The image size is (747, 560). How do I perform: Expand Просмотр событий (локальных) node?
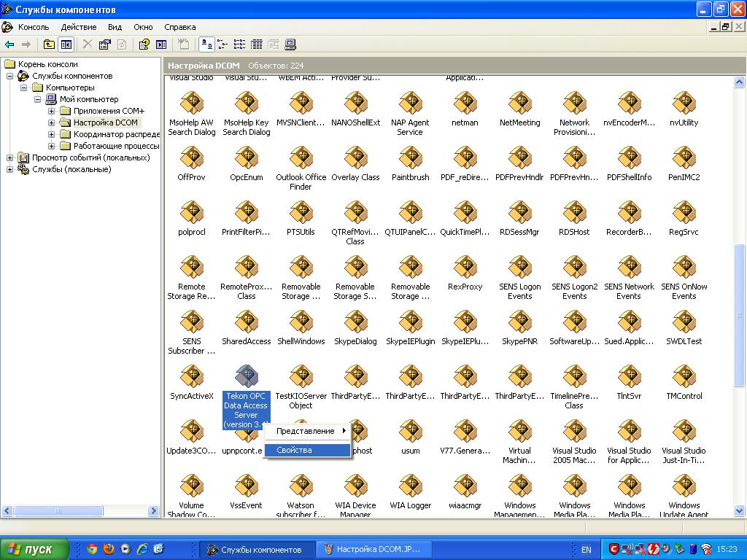coord(10,157)
